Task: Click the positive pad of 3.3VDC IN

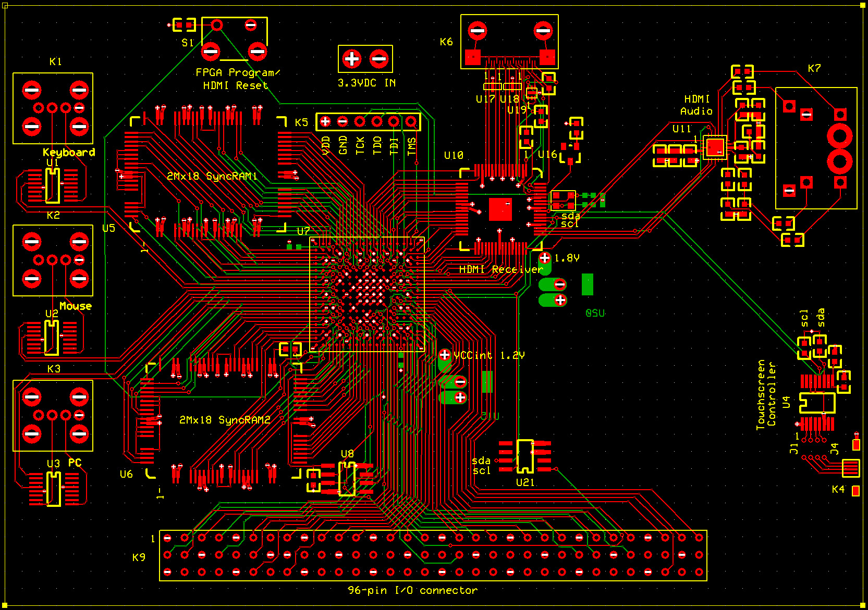Action: click(352, 59)
